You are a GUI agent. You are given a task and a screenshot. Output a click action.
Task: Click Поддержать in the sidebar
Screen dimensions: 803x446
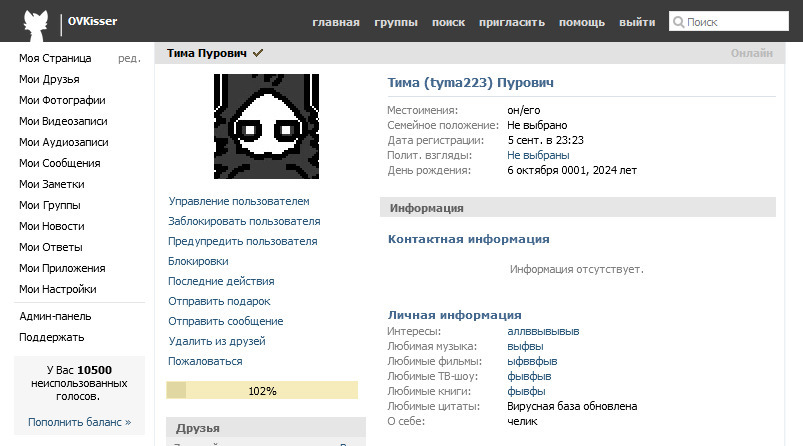tap(52, 337)
